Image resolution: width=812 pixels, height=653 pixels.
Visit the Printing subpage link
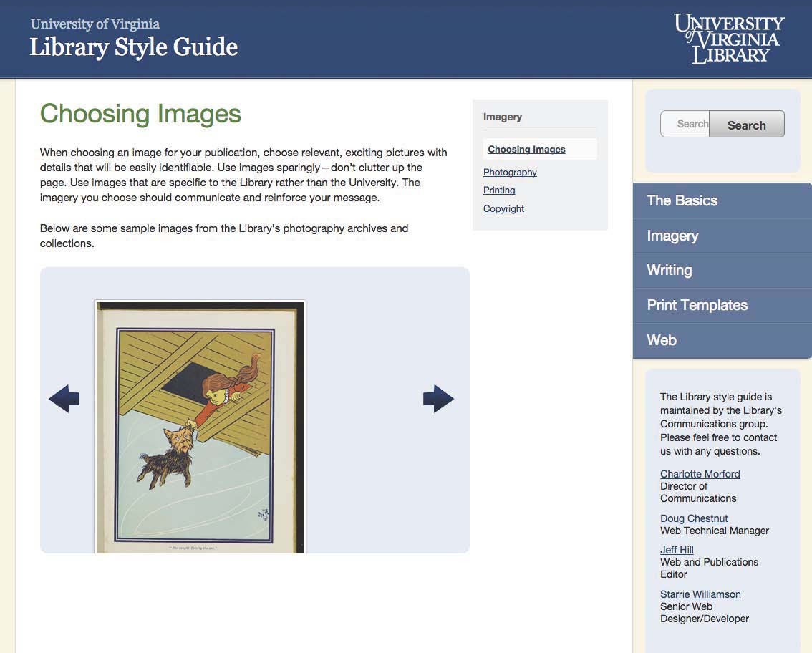tap(499, 190)
